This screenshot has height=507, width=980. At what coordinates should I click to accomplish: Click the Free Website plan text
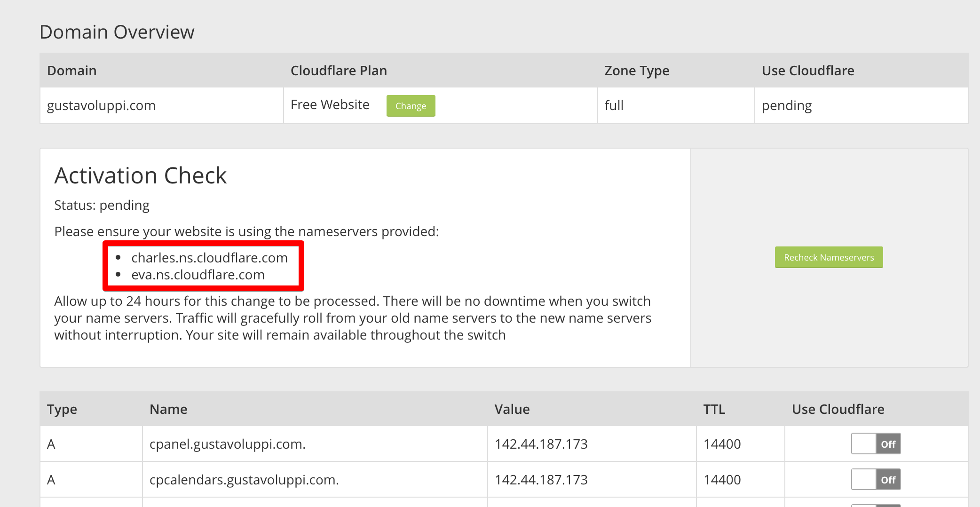pyautogui.click(x=330, y=105)
